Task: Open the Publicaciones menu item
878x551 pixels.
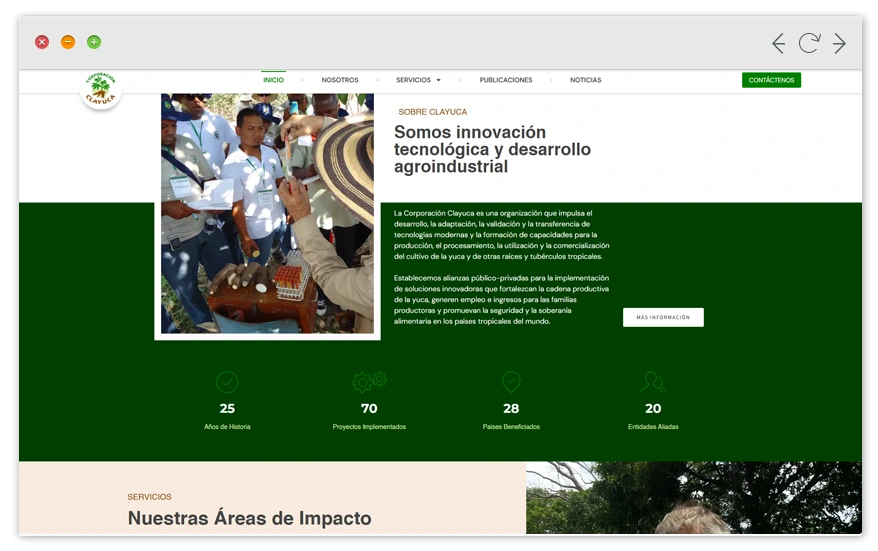Action: (x=506, y=80)
